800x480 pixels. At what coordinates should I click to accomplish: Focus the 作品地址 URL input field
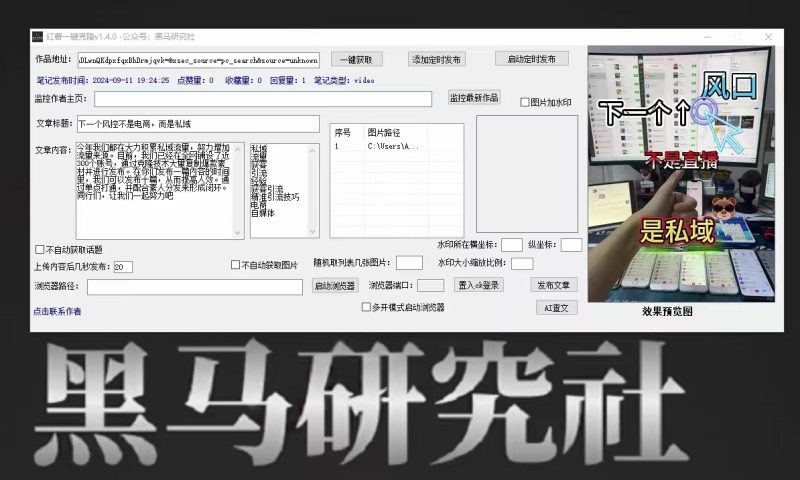pos(198,60)
